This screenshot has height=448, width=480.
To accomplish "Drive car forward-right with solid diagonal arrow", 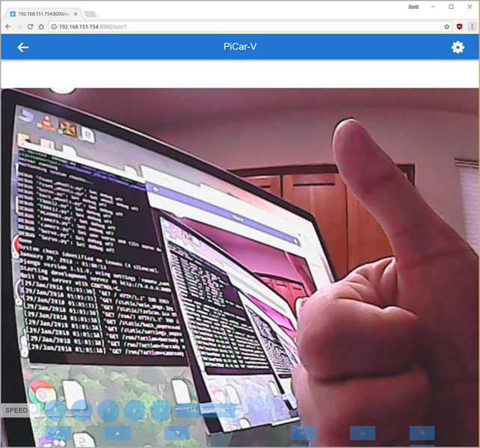I will coord(177,433).
